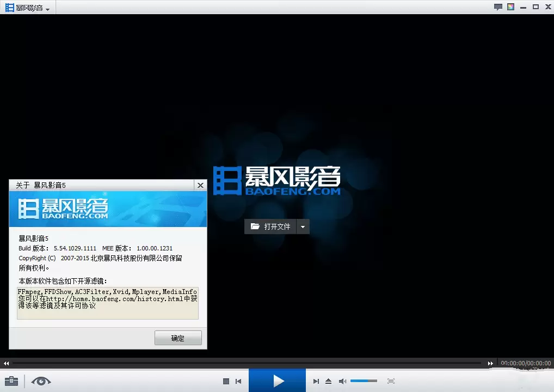
Task: Open the skin changer icon in title bar
Action: pyautogui.click(x=511, y=7)
